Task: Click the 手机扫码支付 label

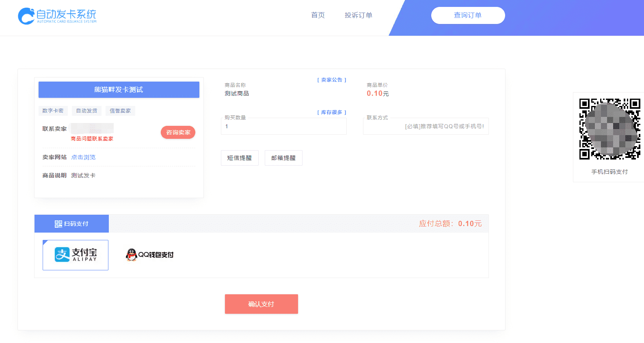Action: point(609,172)
